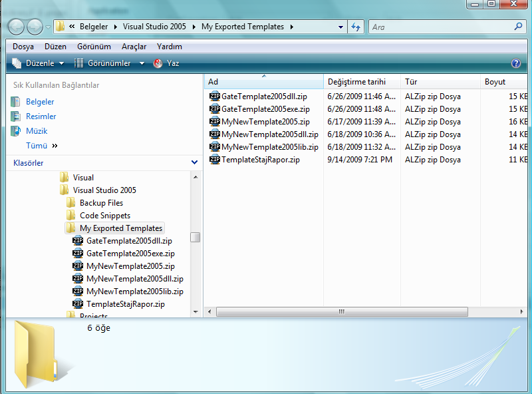Image resolution: width=532 pixels, height=394 pixels.
Task: Click in the Ara search field
Action: (x=439, y=27)
